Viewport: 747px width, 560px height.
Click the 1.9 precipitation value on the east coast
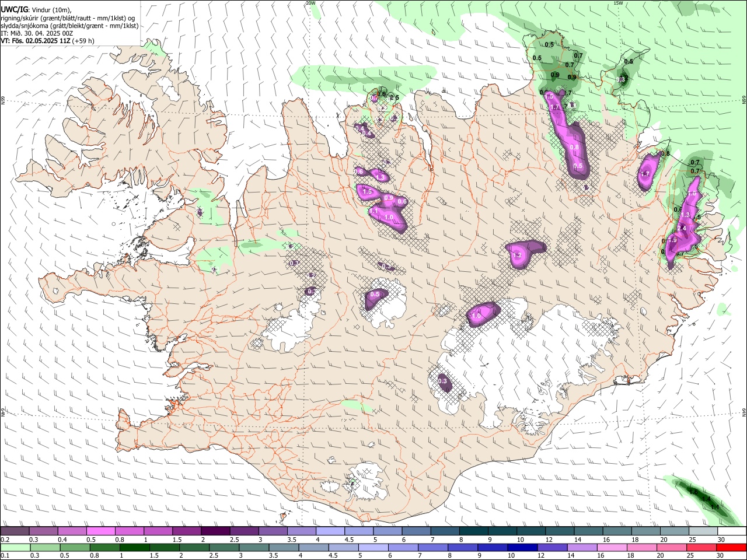click(x=672, y=240)
